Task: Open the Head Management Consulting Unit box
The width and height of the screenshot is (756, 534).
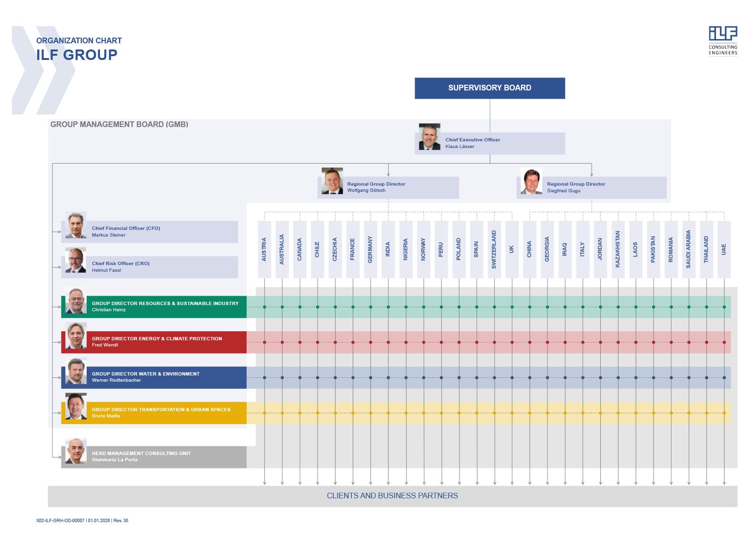Action: [154, 457]
